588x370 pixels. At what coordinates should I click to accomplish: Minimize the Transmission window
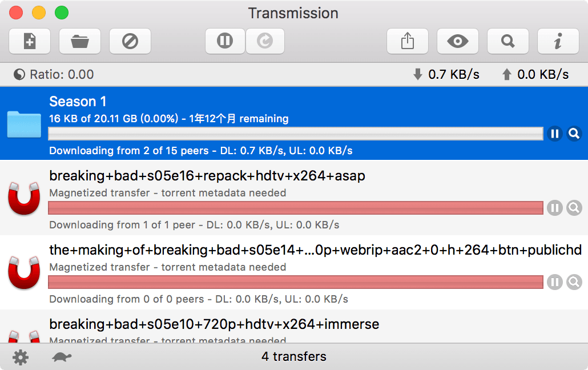pos(39,13)
